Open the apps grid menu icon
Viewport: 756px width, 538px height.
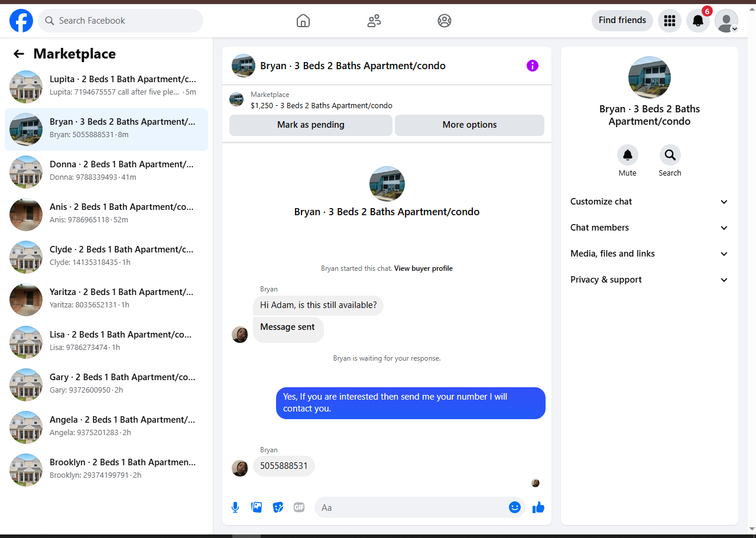(670, 21)
